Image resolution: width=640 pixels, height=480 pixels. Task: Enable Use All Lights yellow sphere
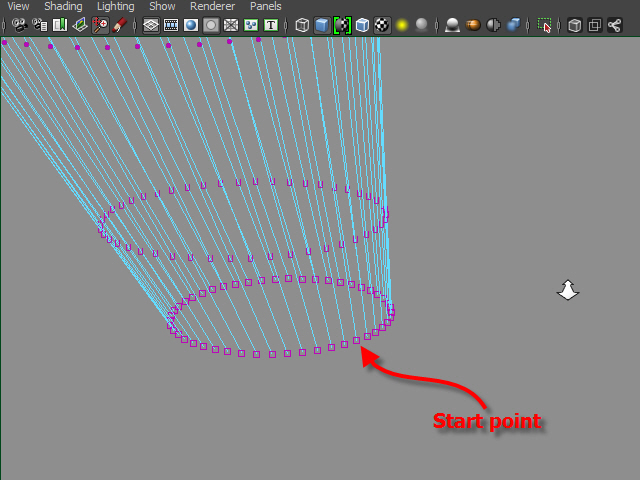tap(402, 25)
